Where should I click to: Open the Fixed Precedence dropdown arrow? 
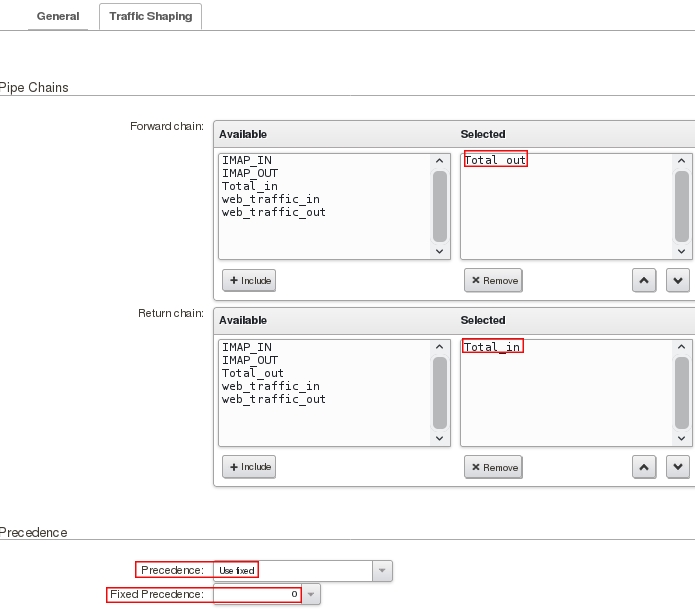point(311,594)
